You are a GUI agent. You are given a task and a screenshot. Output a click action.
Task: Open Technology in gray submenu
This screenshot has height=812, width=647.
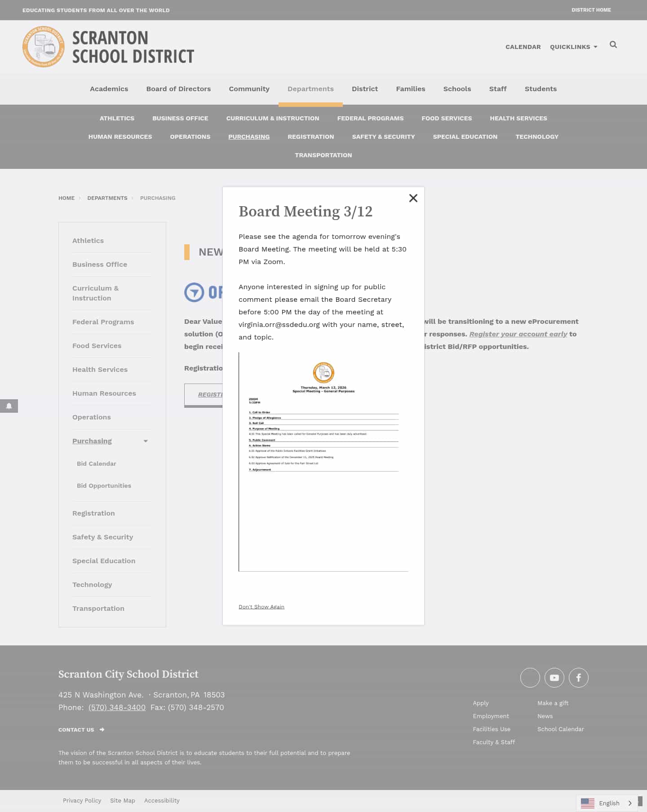(537, 137)
